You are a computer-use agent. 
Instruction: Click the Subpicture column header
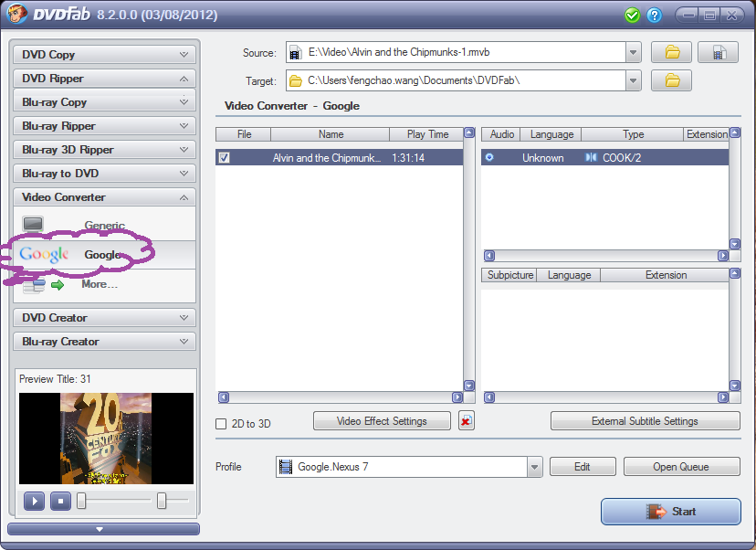(x=509, y=275)
